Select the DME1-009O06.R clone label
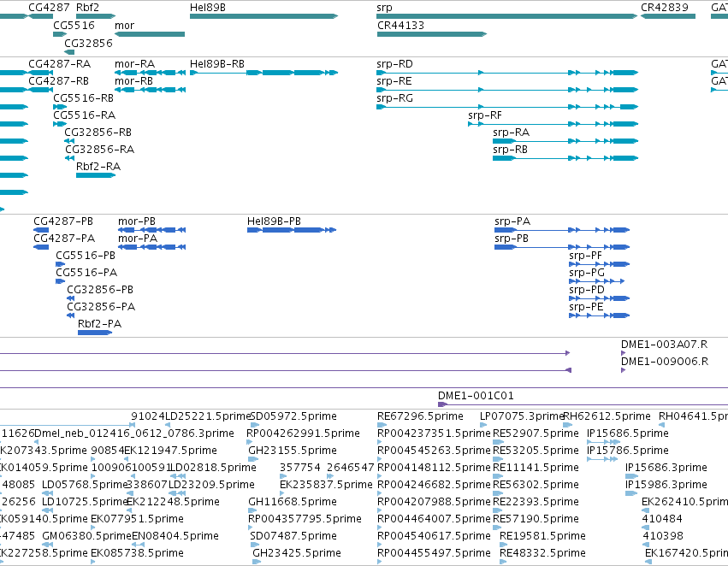The image size is (728, 566). tap(665, 362)
